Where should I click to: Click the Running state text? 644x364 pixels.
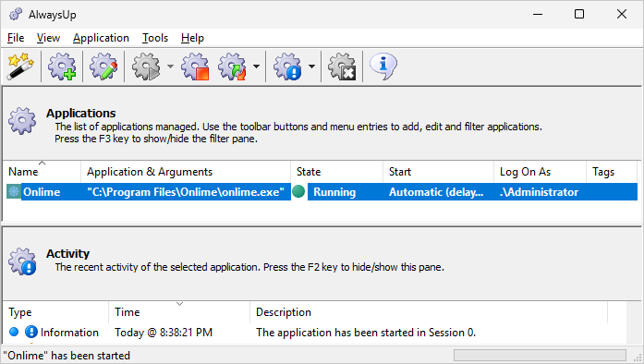click(x=334, y=192)
